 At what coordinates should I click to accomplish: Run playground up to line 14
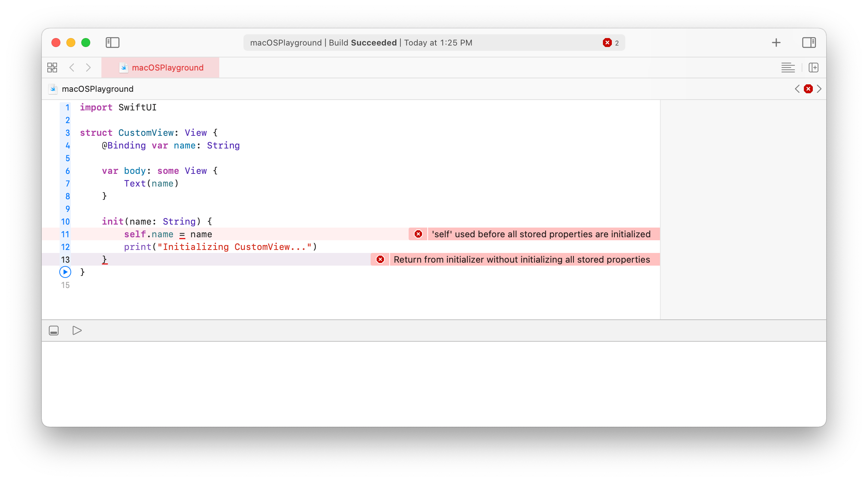(x=65, y=272)
